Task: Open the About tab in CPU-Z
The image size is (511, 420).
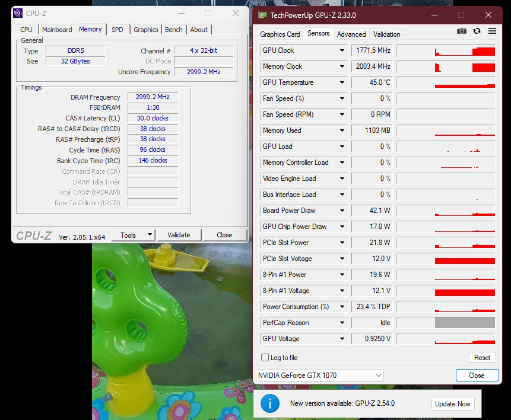Action: [x=199, y=30]
